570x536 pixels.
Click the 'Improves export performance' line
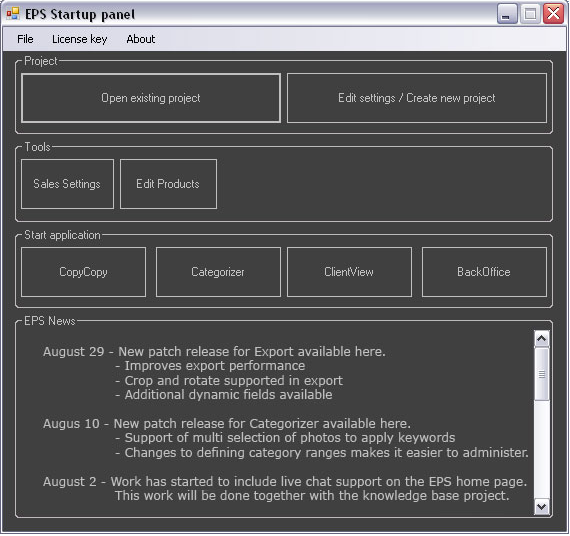tap(210, 366)
